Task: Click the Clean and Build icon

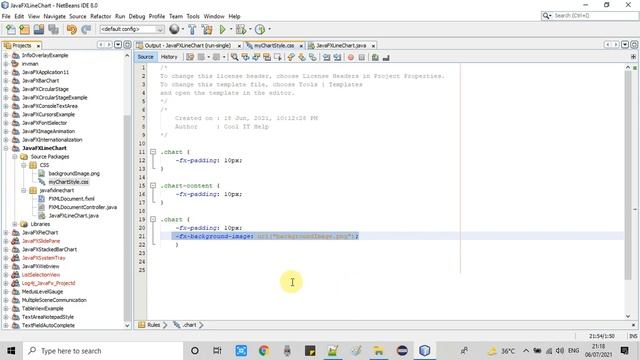Action: pyautogui.click(x=207, y=29)
